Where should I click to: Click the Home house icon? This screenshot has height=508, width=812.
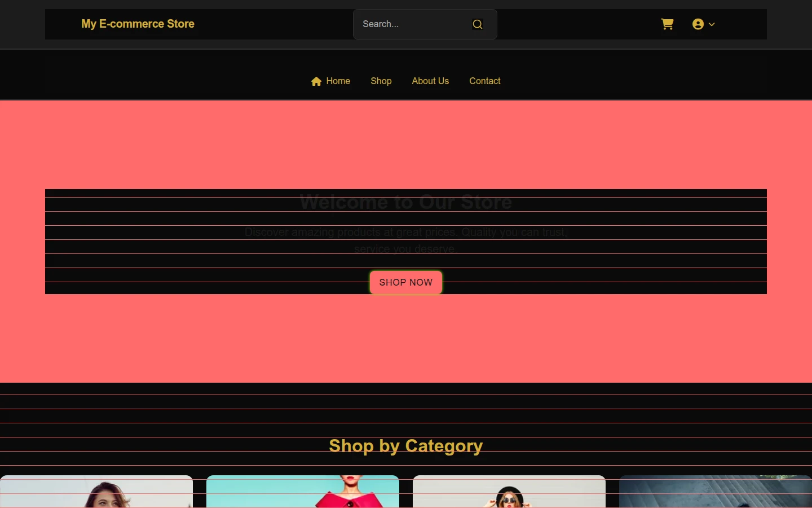pyautogui.click(x=316, y=81)
